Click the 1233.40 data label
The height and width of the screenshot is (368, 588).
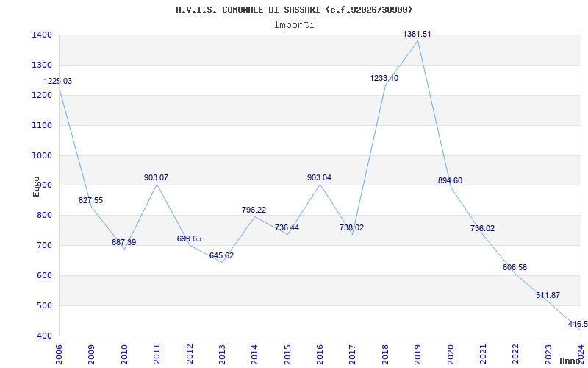(384, 79)
